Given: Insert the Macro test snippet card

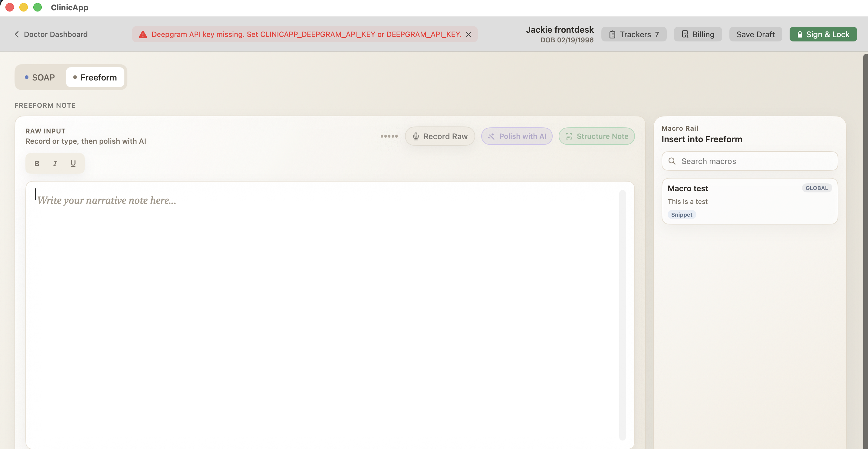Looking at the screenshot, I should [x=749, y=201].
